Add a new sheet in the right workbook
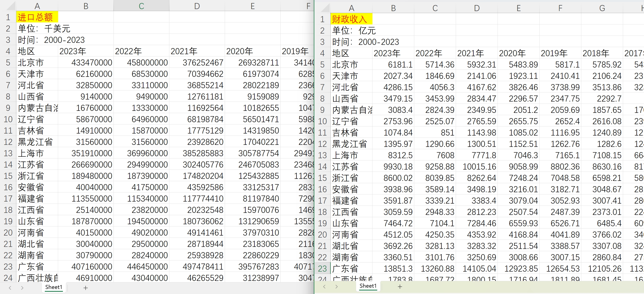The width and height of the screenshot is (644, 294). point(400,286)
